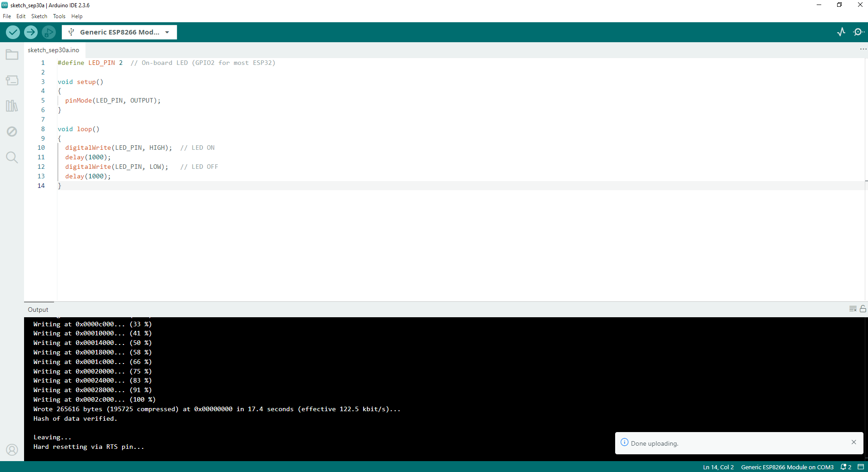Open the Serial Plotter icon
This screenshot has height=472, width=868.
coord(841,32)
